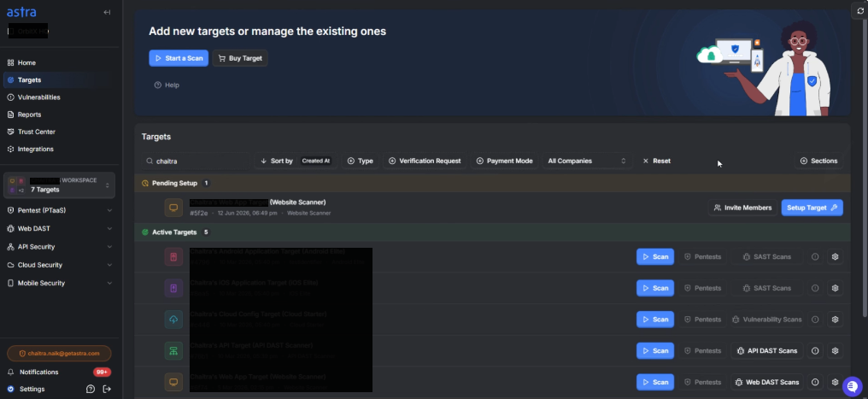Open SAST Scans on the Android target row
Viewport: 868px width, 399px height.
point(767,257)
